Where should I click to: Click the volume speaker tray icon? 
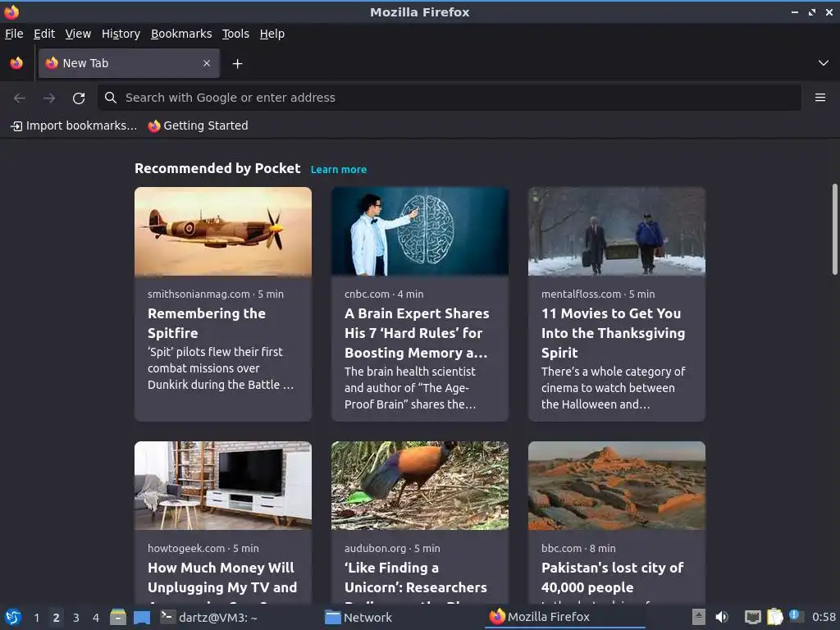tap(722, 617)
